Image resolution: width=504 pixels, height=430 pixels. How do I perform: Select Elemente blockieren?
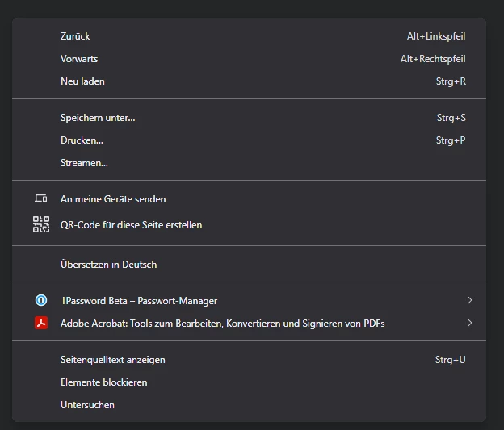point(103,382)
